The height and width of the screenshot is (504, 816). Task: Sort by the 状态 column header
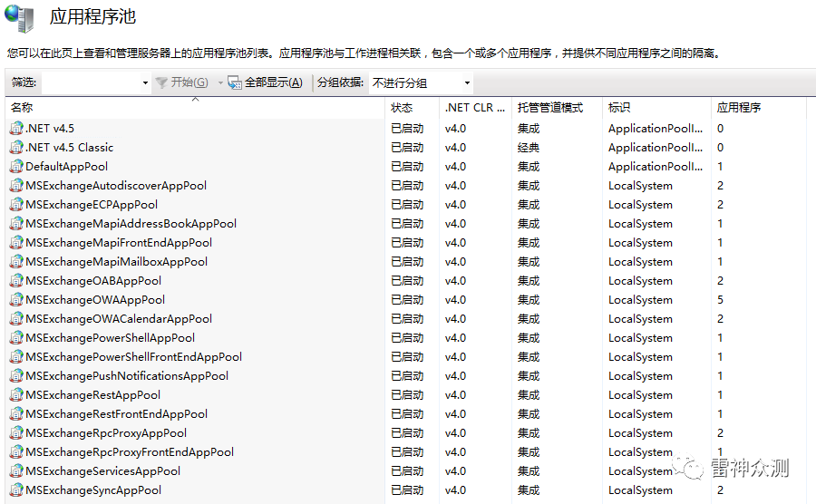pyautogui.click(x=413, y=108)
